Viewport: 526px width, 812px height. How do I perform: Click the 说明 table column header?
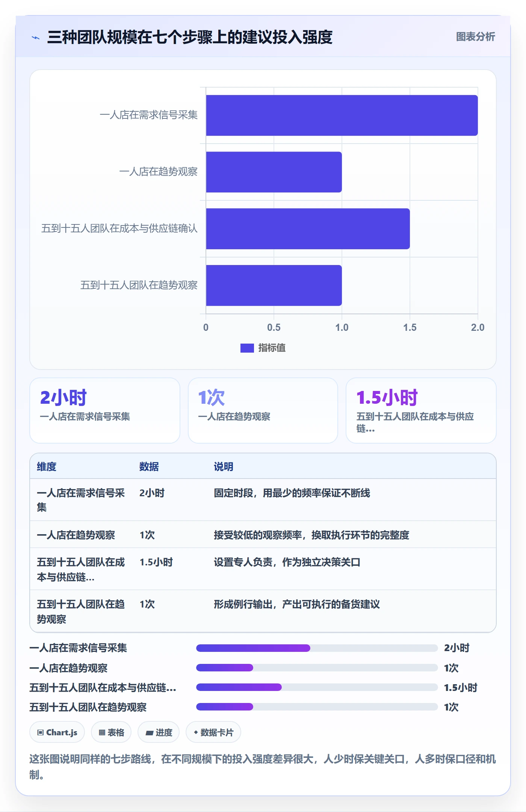(x=224, y=467)
